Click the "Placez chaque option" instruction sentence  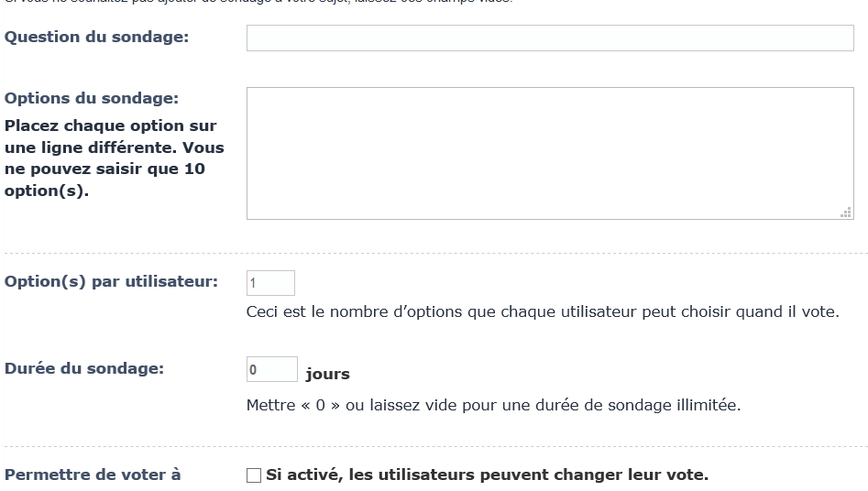110,126
